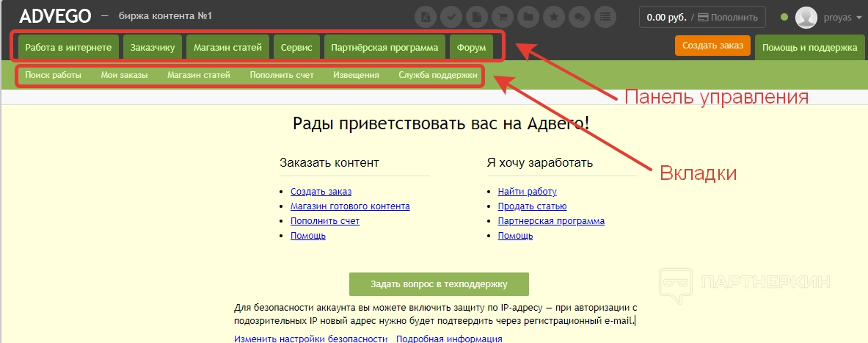The width and height of the screenshot is (868, 343).
Task: Open the Магазин статей main tab
Action: tap(228, 48)
